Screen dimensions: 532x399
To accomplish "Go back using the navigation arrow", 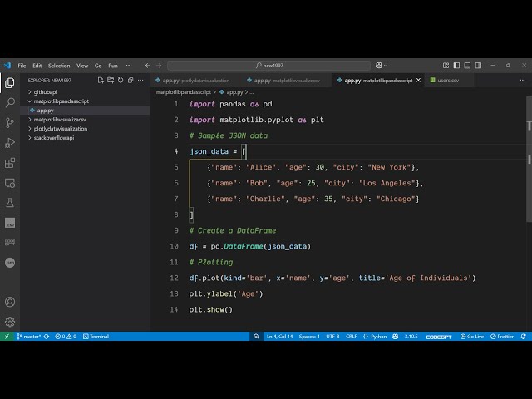I will [148, 66].
